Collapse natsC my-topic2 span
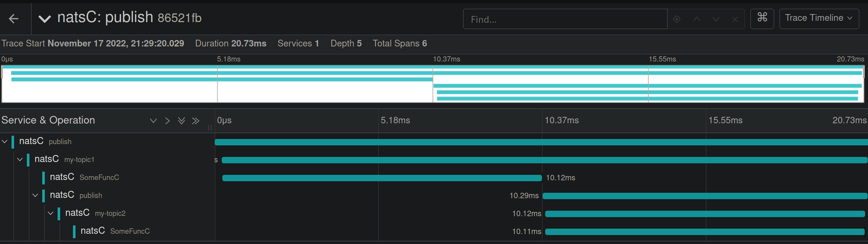 click(x=51, y=213)
